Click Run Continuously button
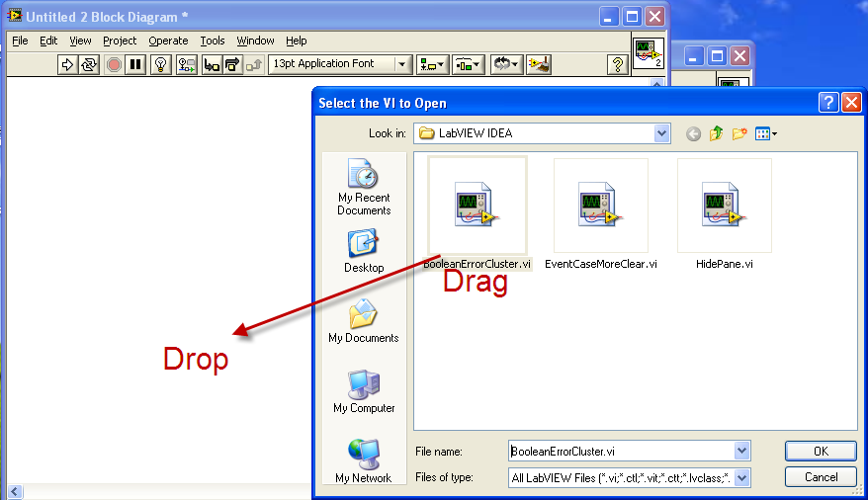 click(89, 64)
